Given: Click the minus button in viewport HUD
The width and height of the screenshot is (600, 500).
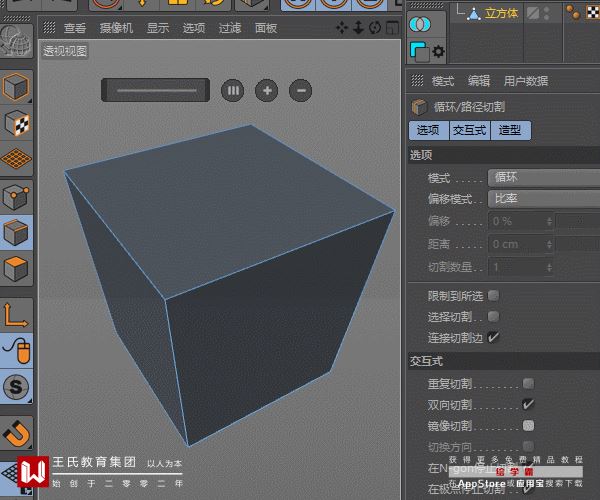Looking at the screenshot, I should (300, 91).
